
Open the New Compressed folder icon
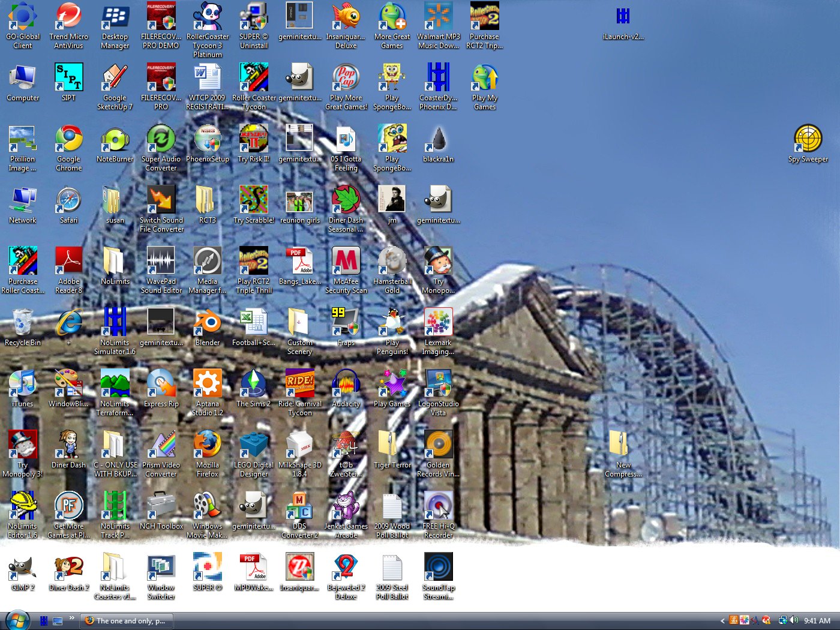623,454
